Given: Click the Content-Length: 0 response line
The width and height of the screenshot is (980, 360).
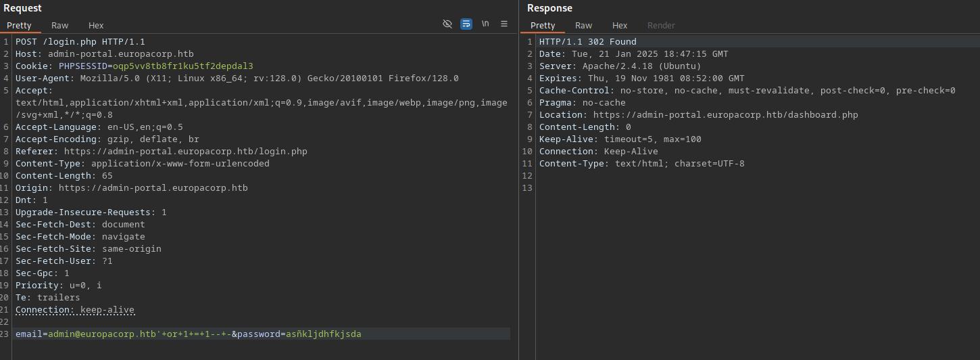Looking at the screenshot, I should pos(585,127).
